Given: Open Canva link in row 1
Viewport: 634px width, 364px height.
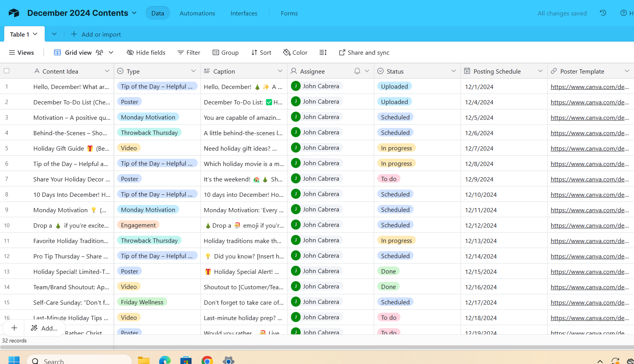Looking at the screenshot, I should (590, 87).
